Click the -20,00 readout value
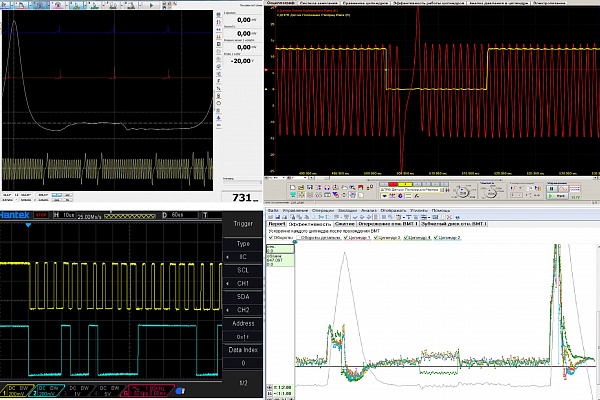The width and height of the screenshot is (600, 400). pos(242,61)
